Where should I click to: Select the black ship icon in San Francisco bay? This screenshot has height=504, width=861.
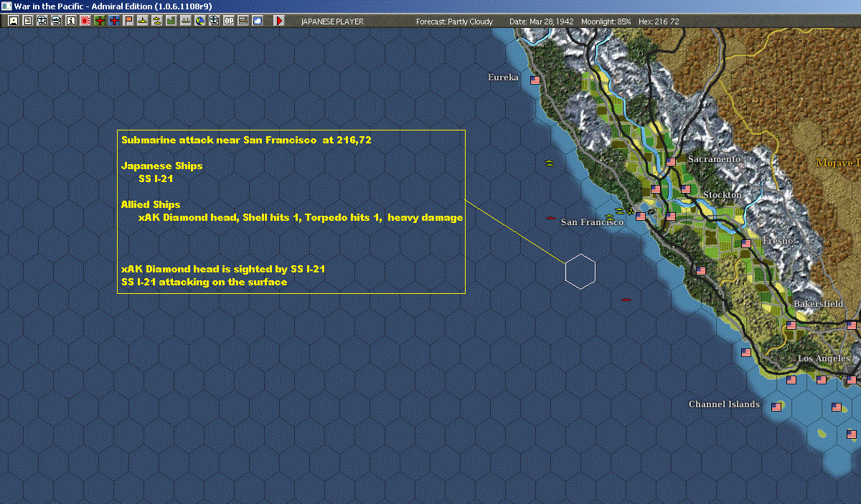(x=650, y=211)
